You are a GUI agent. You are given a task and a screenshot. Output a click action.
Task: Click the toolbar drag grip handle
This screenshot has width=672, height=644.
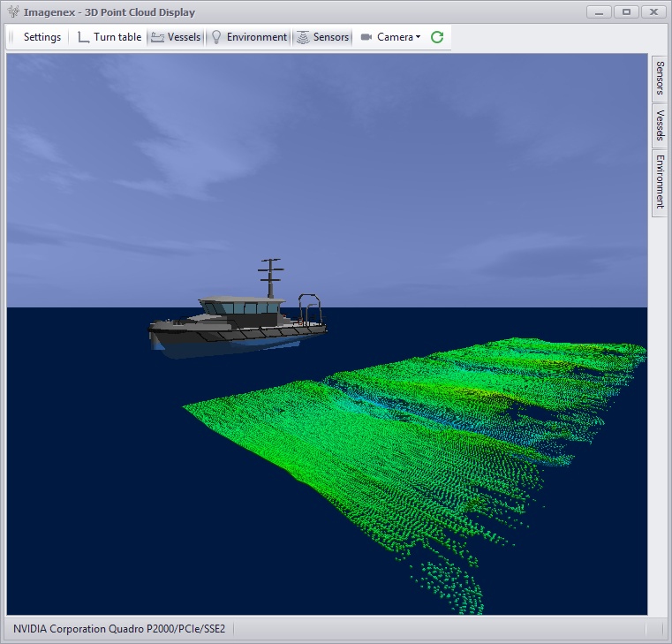coord(11,37)
